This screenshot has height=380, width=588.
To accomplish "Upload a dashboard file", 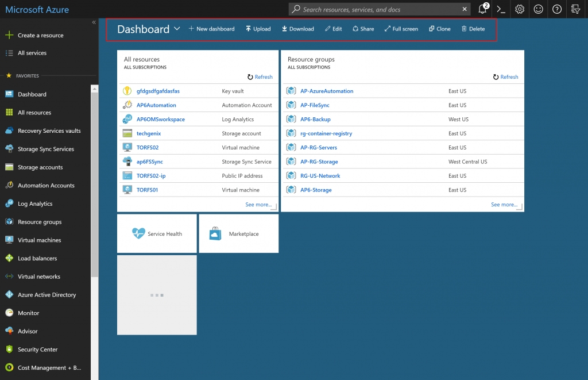I will [x=258, y=29].
